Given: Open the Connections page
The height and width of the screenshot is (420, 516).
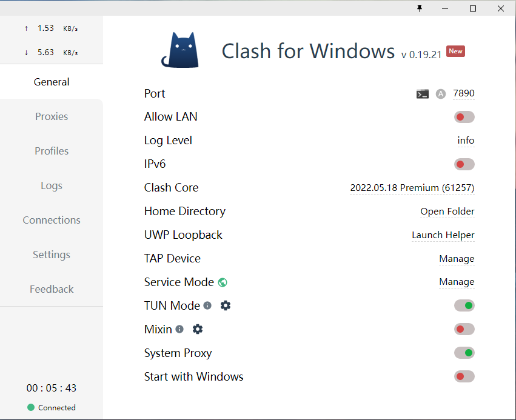Looking at the screenshot, I should coord(51,220).
